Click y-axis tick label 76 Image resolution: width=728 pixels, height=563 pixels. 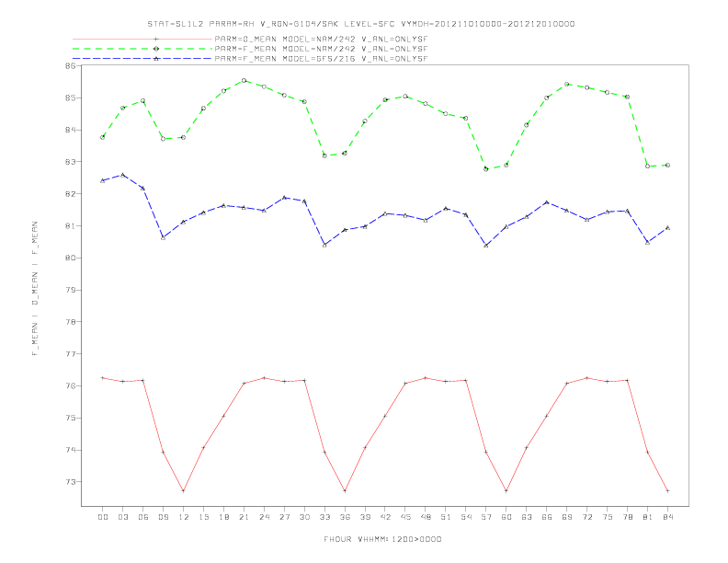coord(71,386)
